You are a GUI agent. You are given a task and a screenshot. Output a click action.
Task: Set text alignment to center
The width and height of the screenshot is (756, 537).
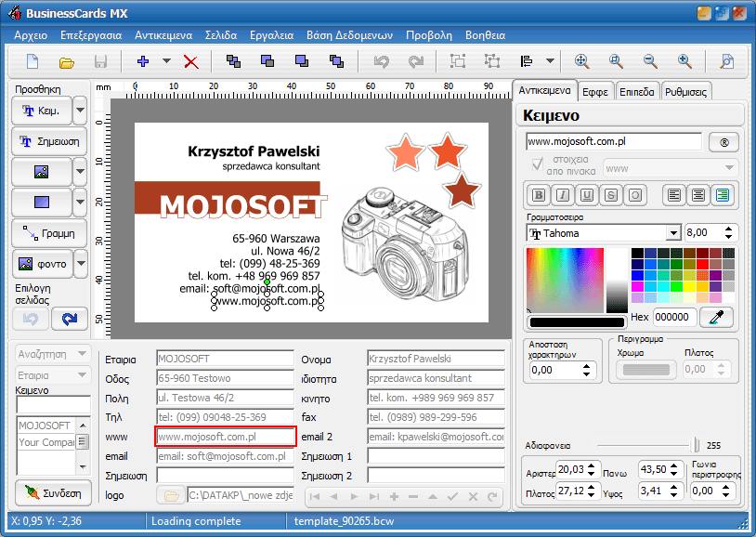pos(698,195)
